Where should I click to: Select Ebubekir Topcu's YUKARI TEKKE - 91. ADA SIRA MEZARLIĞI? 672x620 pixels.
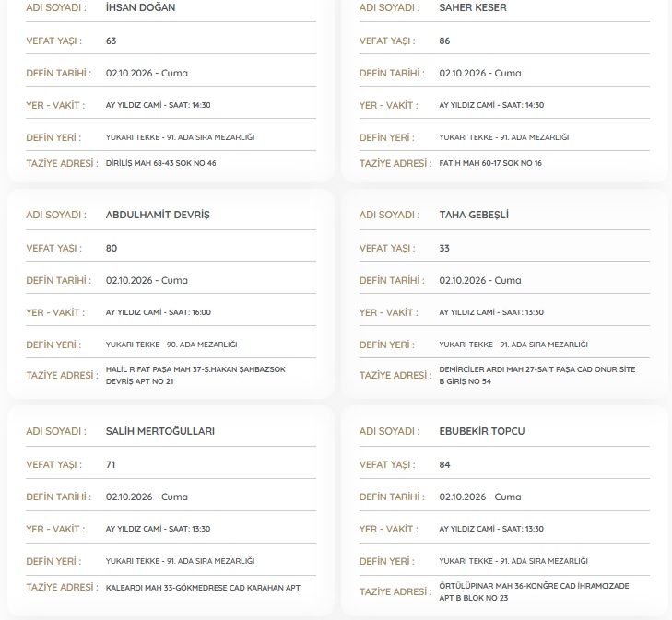513,561
